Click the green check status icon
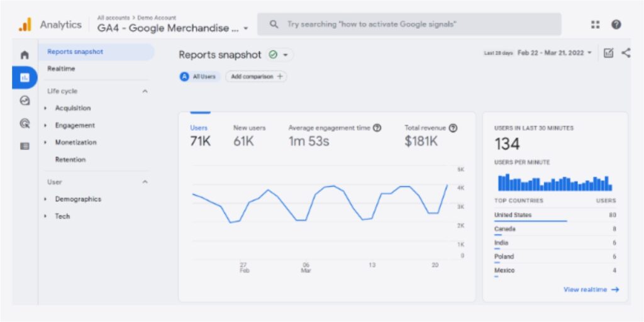Screen dimensions: 644x322 point(273,55)
